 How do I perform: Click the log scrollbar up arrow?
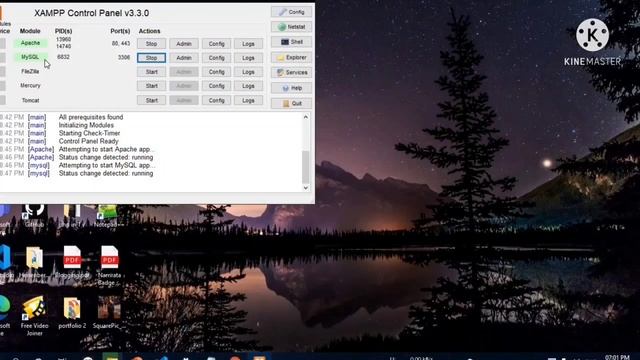(x=306, y=117)
